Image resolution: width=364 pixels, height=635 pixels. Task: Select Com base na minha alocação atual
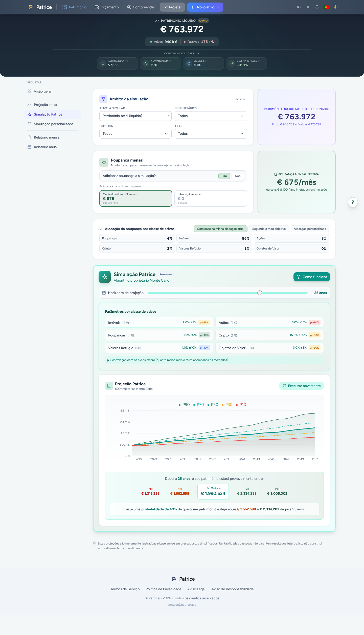click(x=221, y=229)
